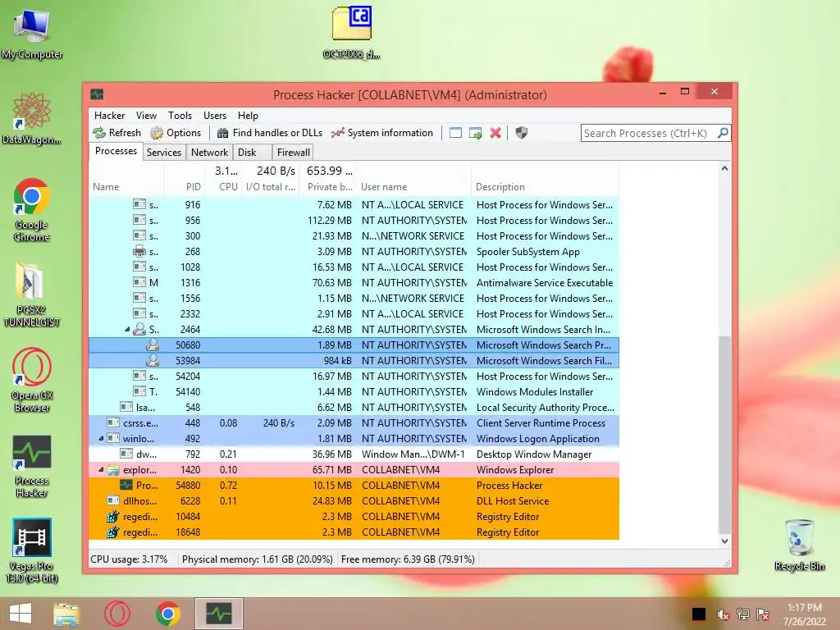Collapse the PID 2464 search indexer tree
This screenshot has height=630, width=840.
127,330
